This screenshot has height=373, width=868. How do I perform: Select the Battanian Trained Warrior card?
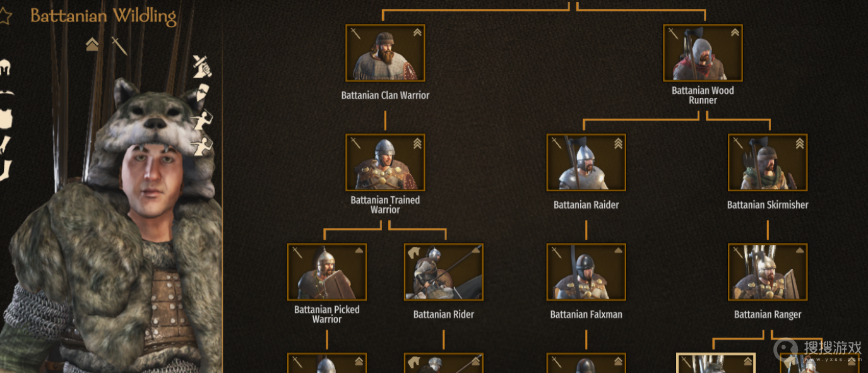[x=386, y=162]
